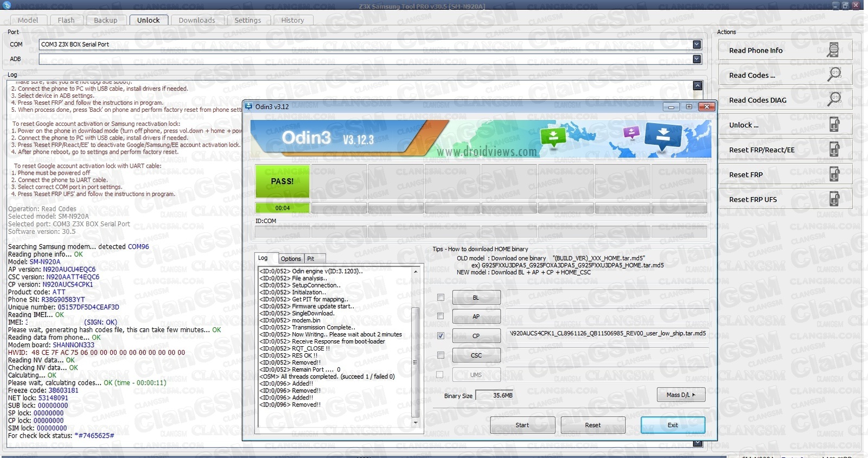Screen dimensions: 868x458
Task: Click the Freeze code 38603181 value
Action: [x=63, y=390]
